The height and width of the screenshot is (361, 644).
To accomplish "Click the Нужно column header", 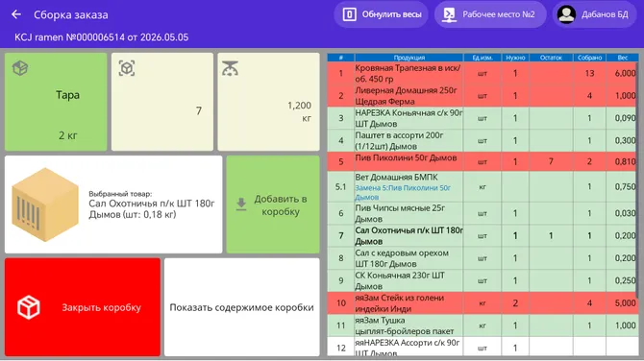I will pos(515,58).
